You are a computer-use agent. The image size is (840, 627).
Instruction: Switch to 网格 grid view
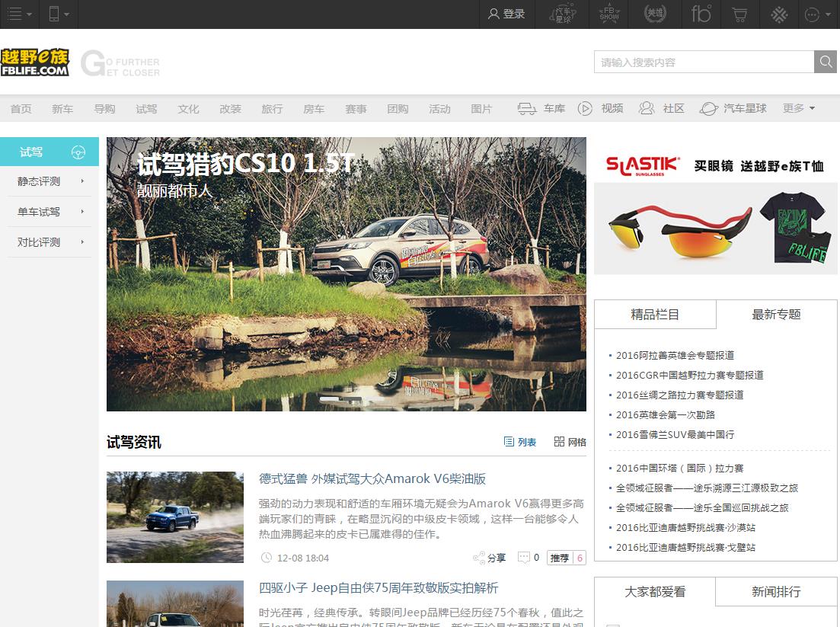point(570,442)
